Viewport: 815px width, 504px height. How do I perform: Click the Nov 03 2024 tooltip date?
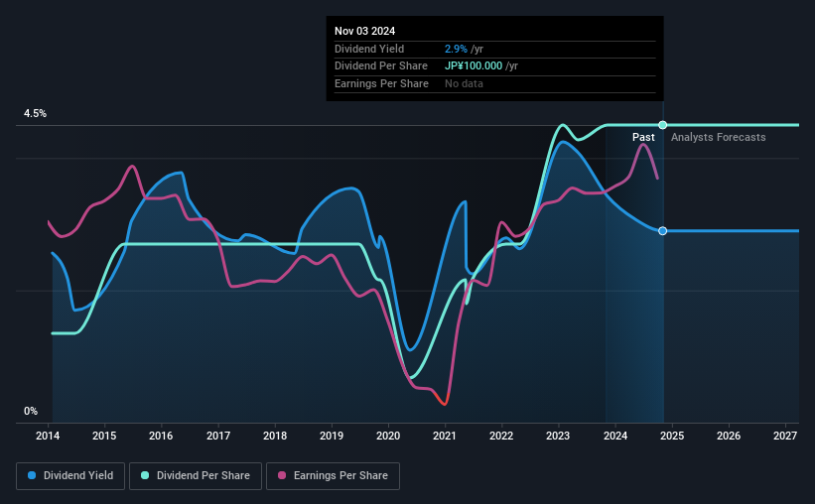tap(365, 31)
